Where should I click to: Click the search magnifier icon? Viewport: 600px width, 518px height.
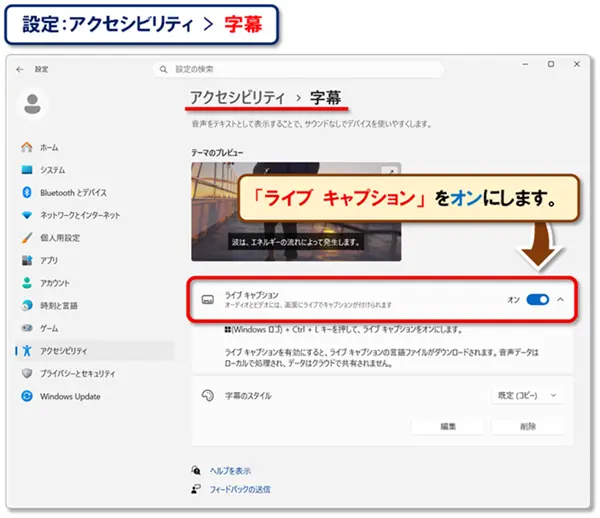(163, 69)
